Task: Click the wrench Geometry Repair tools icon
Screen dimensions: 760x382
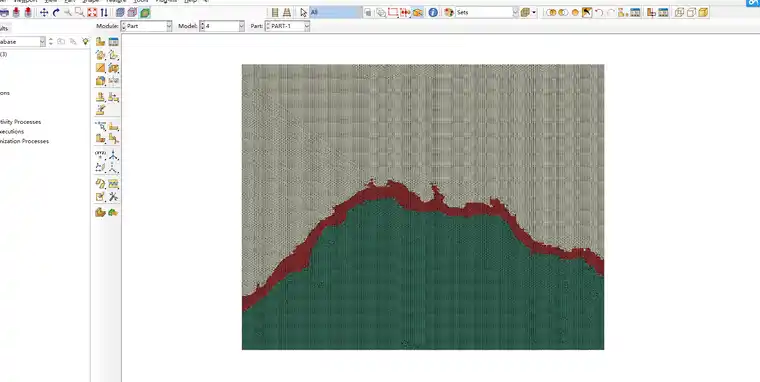Action: [x=113, y=196]
